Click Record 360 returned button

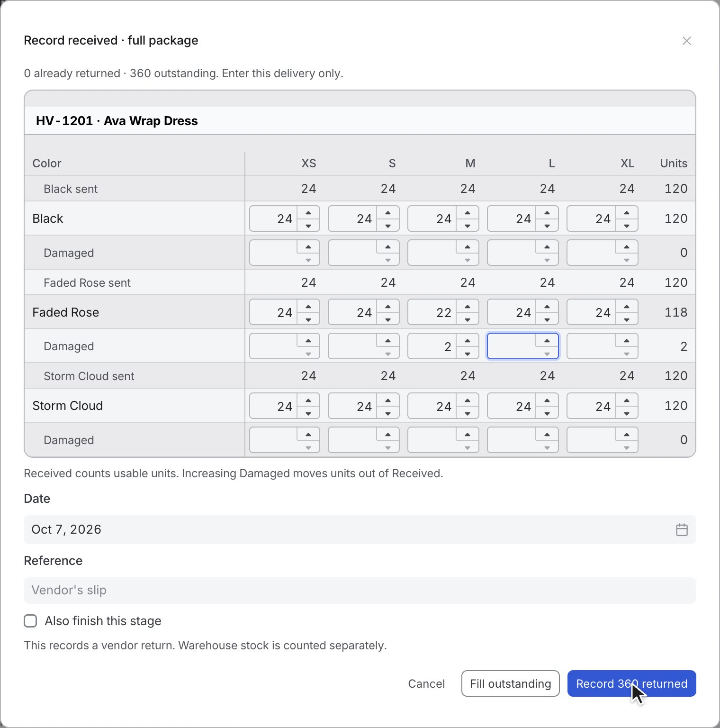(x=631, y=683)
